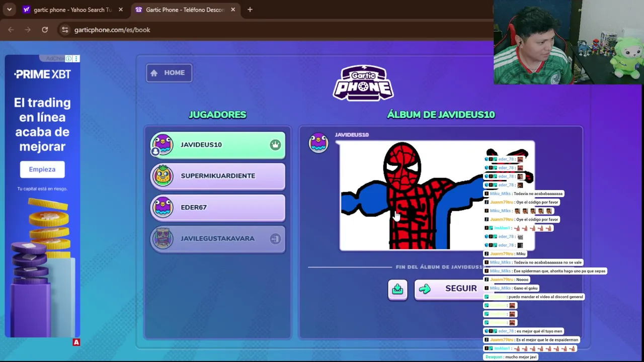644x362 pixels.
Task: View site information icon beside URL
Action: coord(65,30)
